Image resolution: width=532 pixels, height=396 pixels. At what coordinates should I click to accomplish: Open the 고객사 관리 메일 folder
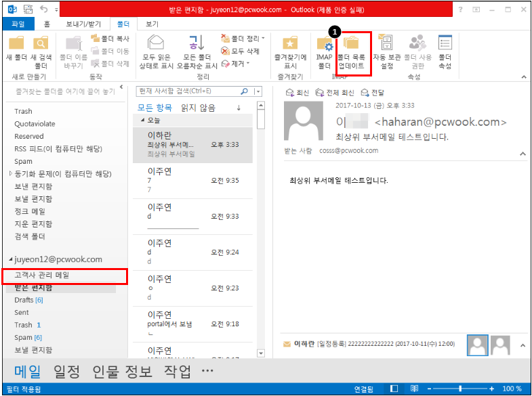(x=64, y=276)
